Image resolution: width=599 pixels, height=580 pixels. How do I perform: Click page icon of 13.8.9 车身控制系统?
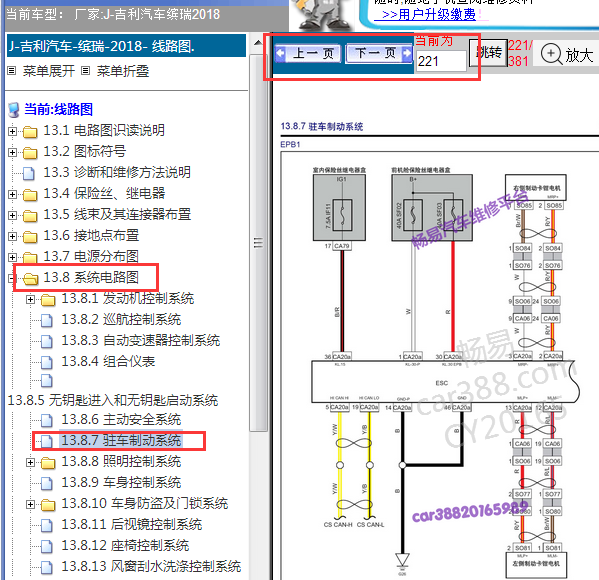47,483
